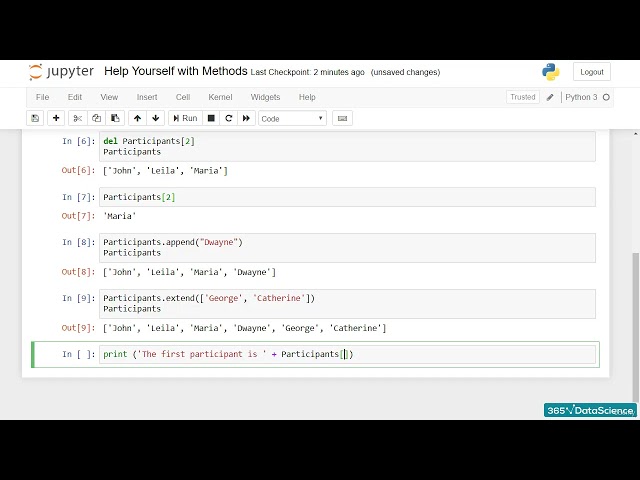Restart kernel and rerun notebook icon

click(246, 118)
